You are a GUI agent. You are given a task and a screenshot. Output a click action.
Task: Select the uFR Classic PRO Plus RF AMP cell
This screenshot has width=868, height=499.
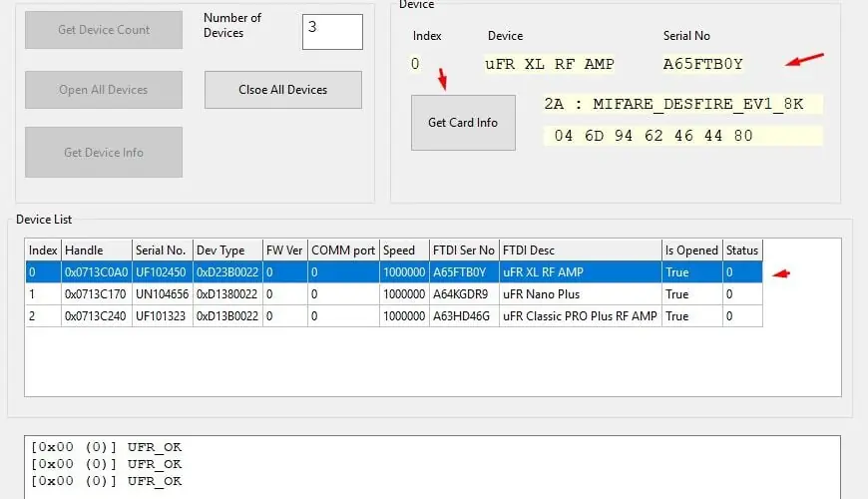[x=580, y=316]
